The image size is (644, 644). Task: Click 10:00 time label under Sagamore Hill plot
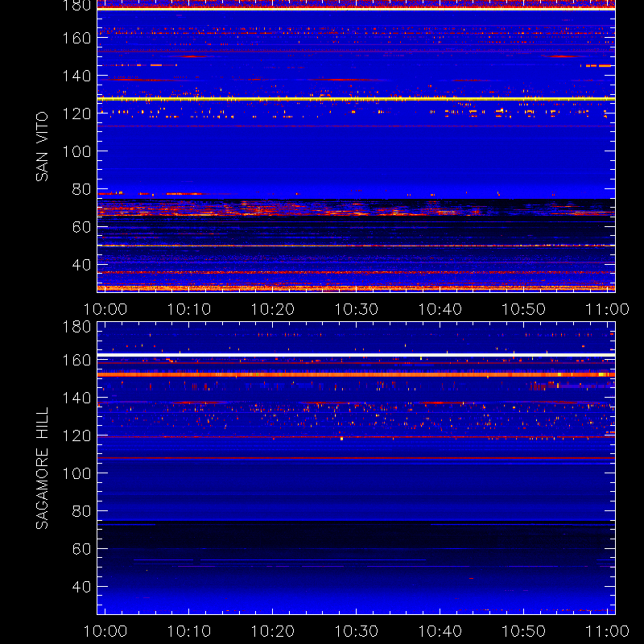pos(105,631)
